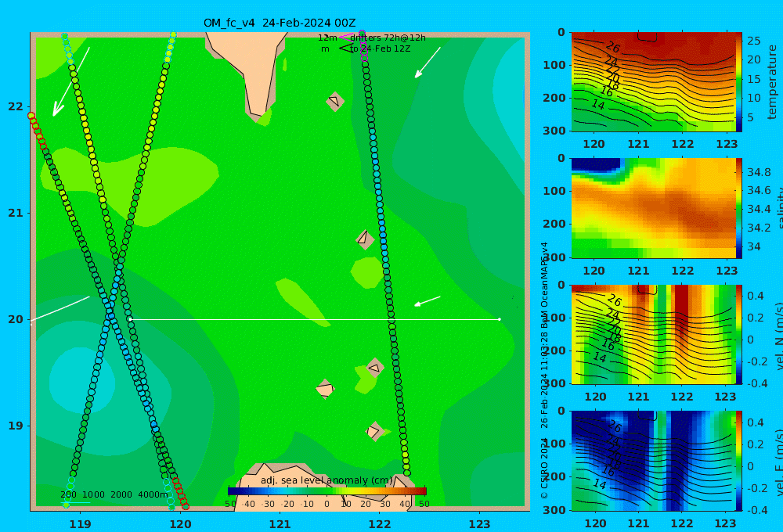
Task: Click the salinity section panel
Action: (x=653, y=208)
